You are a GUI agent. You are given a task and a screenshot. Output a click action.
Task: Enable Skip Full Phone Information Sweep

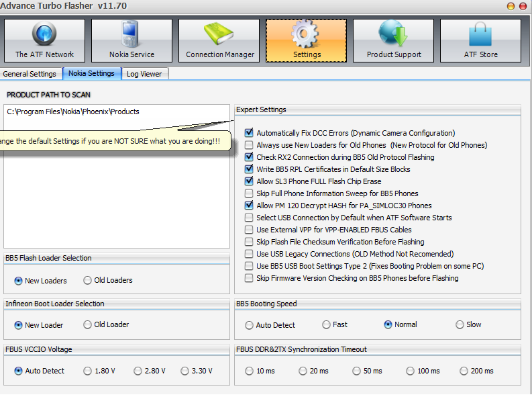249,193
